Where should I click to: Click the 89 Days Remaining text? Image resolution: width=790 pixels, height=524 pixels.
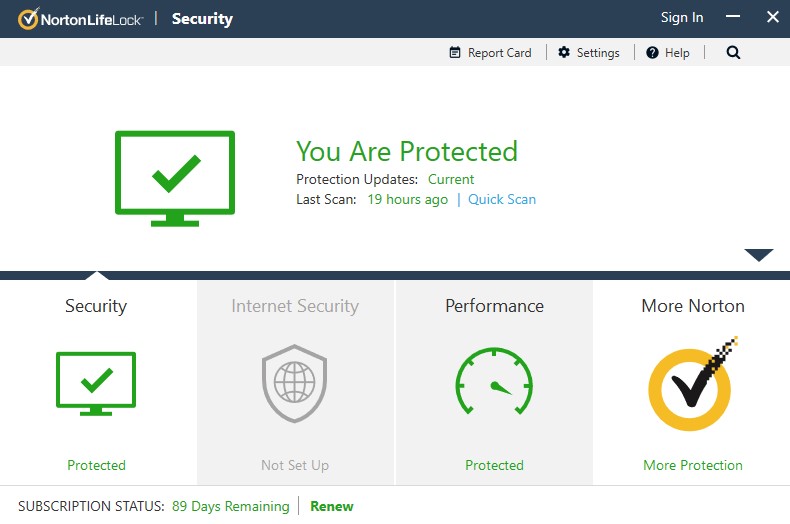[231, 506]
